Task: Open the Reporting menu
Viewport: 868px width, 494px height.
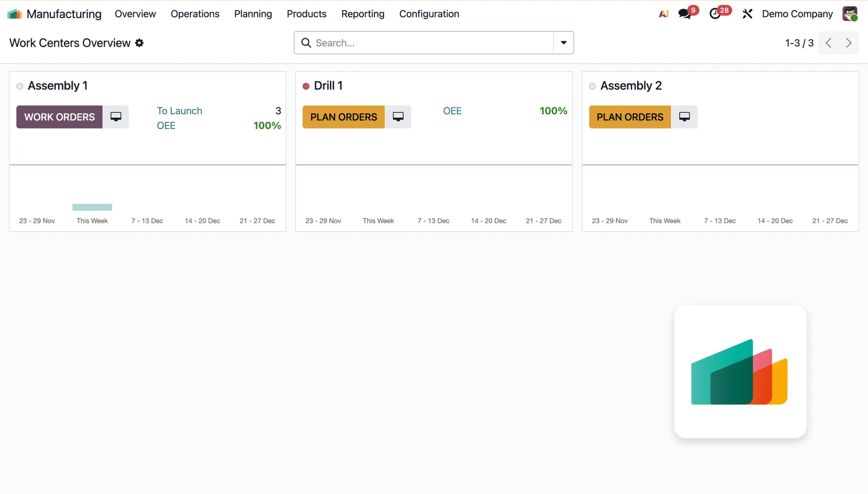Action: tap(363, 14)
